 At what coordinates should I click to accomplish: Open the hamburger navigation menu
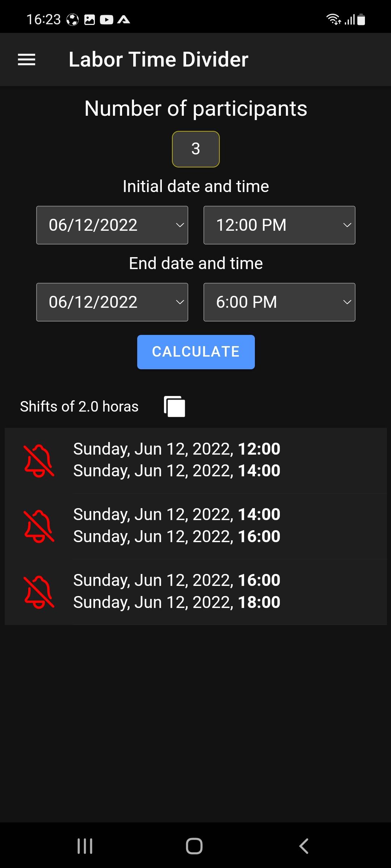click(26, 60)
